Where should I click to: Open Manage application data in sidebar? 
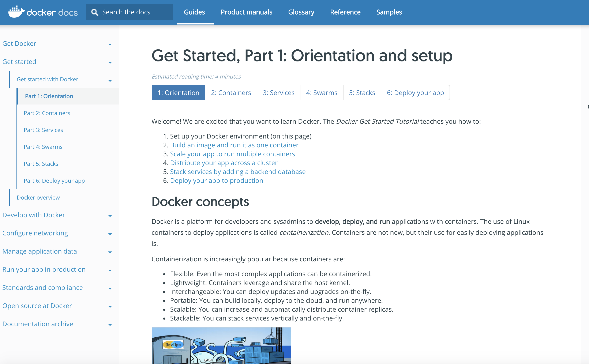pyautogui.click(x=40, y=251)
